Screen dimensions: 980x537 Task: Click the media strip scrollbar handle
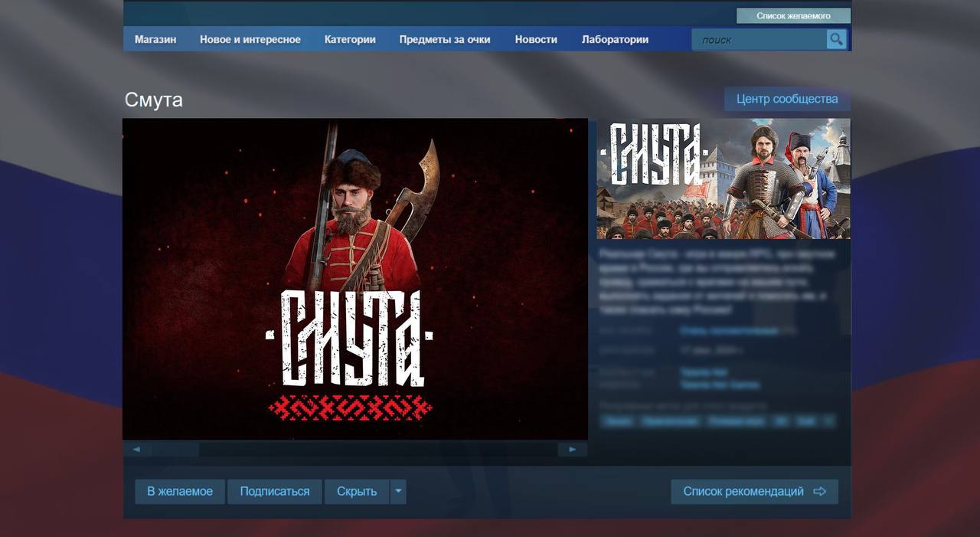(x=175, y=450)
